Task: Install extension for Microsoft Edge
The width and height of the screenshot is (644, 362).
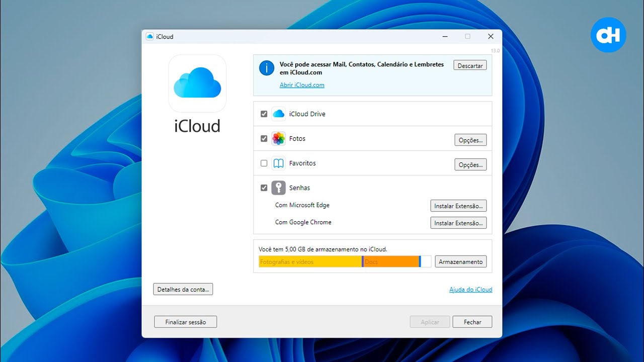Action: (458, 206)
